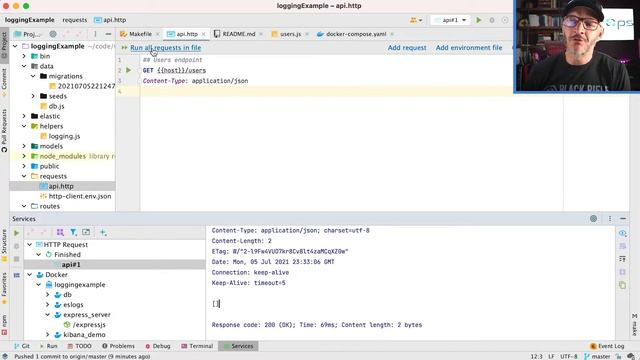
Task: Click Add environment file link
Action: 469,48
